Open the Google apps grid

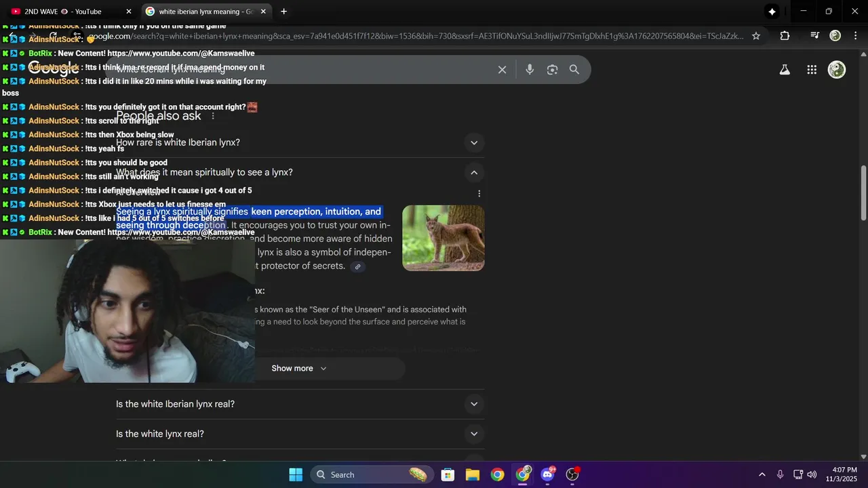tap(812, 69)
